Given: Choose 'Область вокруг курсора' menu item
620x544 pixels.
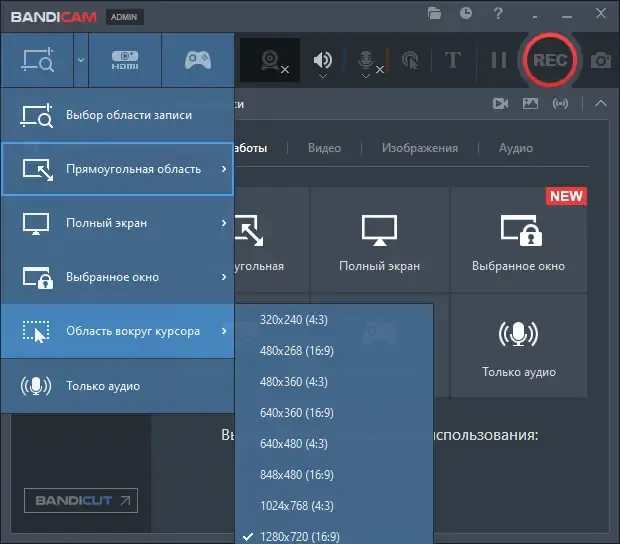Looking at the screenshot, I should click(x=118, y=331).
